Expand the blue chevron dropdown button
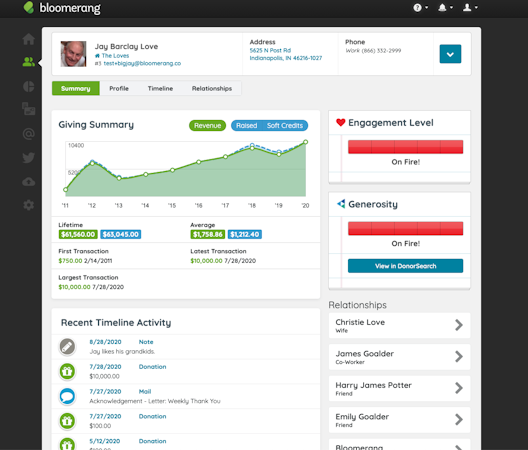 pos(450,54)
